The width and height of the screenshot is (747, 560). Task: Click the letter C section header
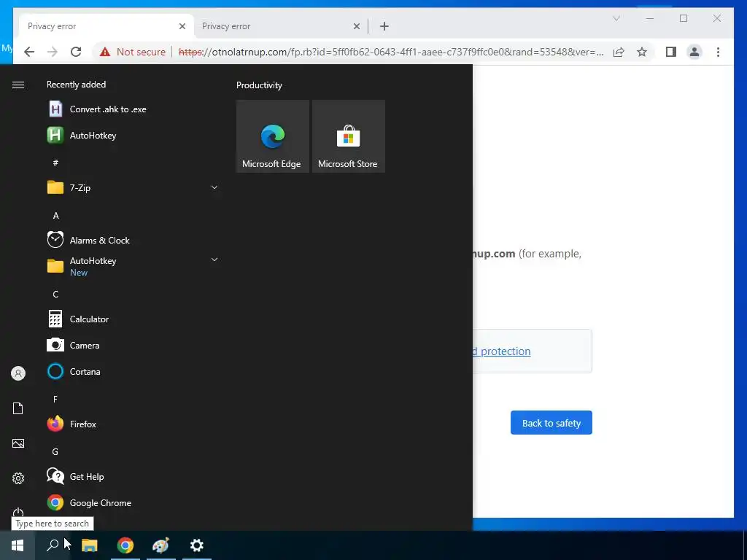[x=55, y=295]
